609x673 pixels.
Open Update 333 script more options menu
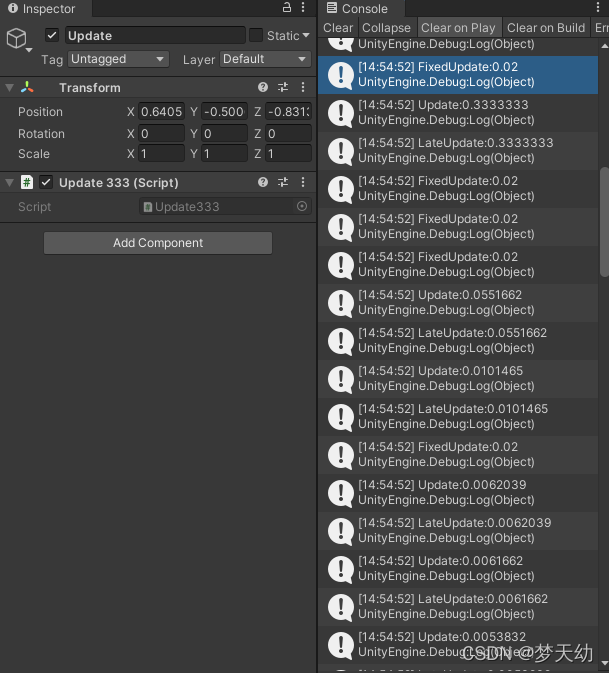303,182
